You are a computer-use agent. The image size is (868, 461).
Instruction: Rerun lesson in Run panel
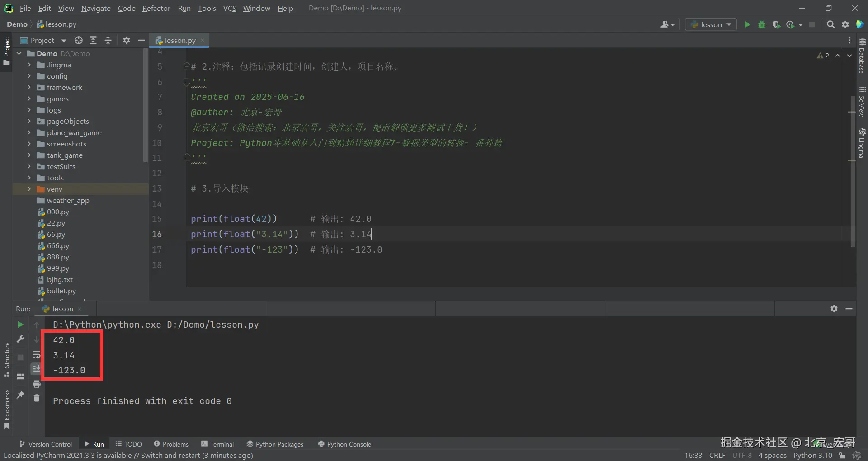(20, 325)
